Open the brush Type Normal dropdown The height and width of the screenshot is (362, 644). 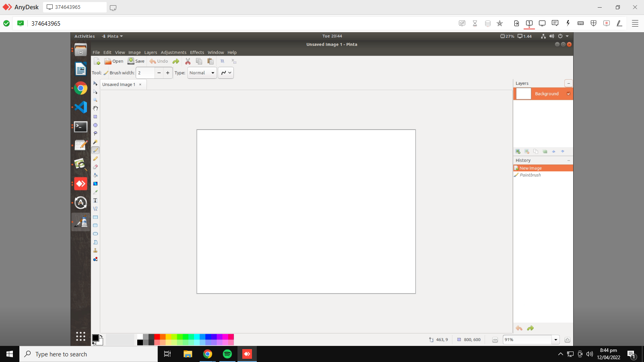click(x=202, y=73)
